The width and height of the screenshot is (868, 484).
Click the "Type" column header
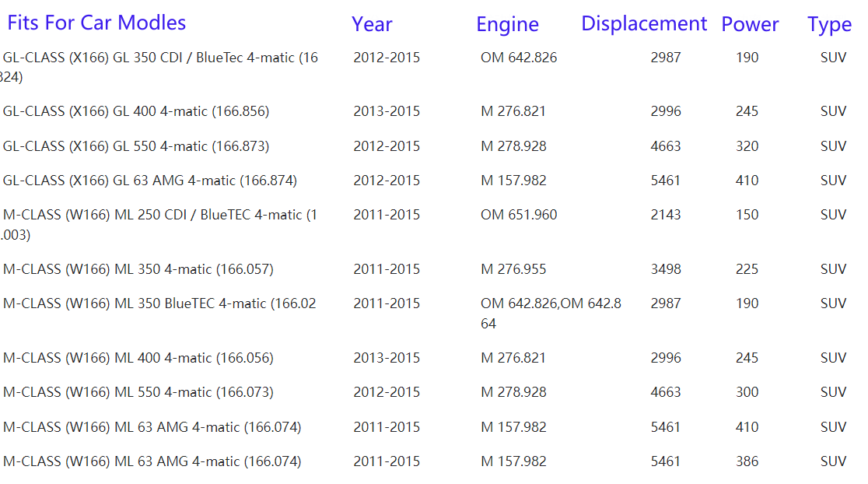pyautogui.click(x=829, y=24)
